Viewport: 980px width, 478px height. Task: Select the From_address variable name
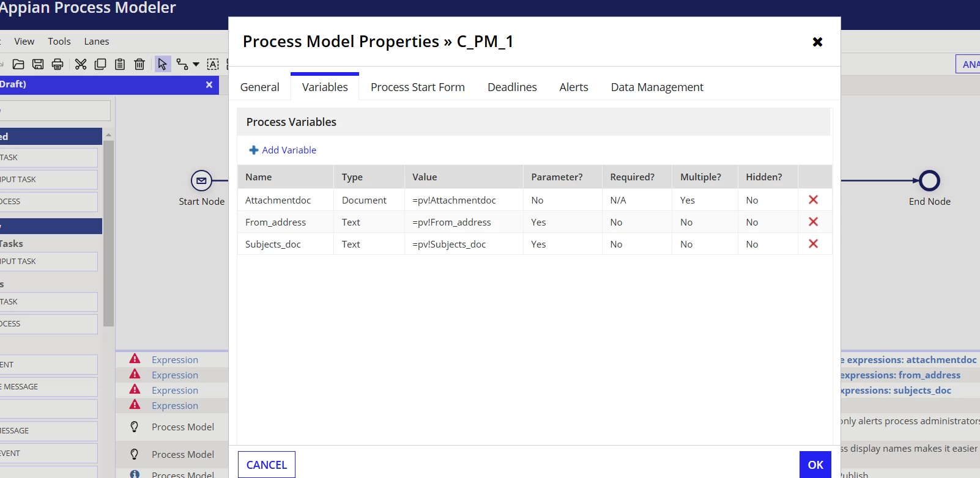pyautogui.click(x=275, y=222)
